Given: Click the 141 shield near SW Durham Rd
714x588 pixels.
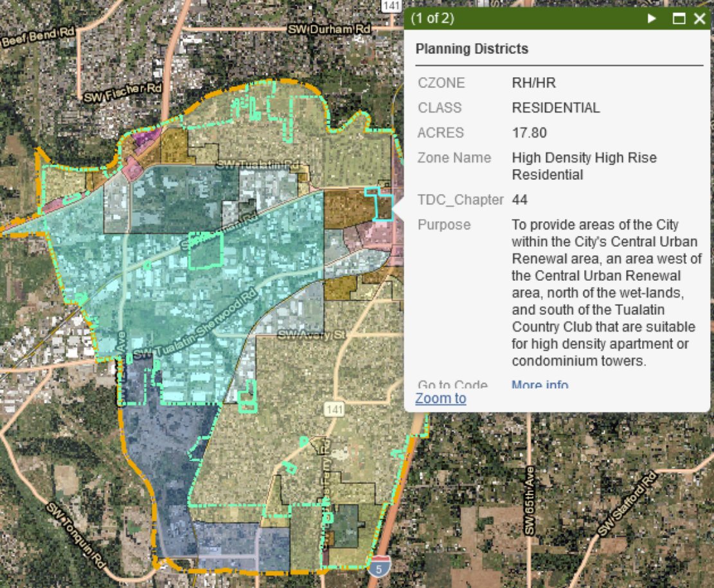Looking at the screenshot, I should 391,6.
